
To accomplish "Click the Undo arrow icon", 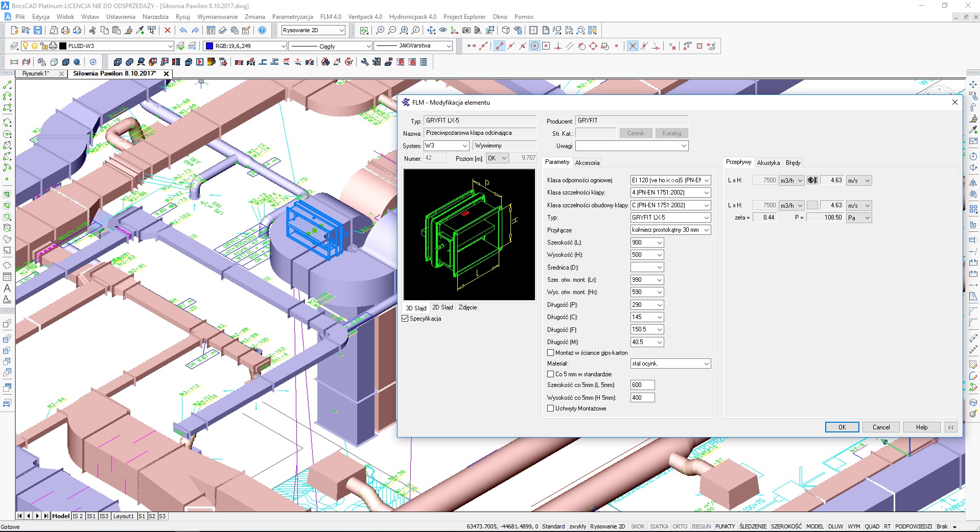I will tap(183, 31).
